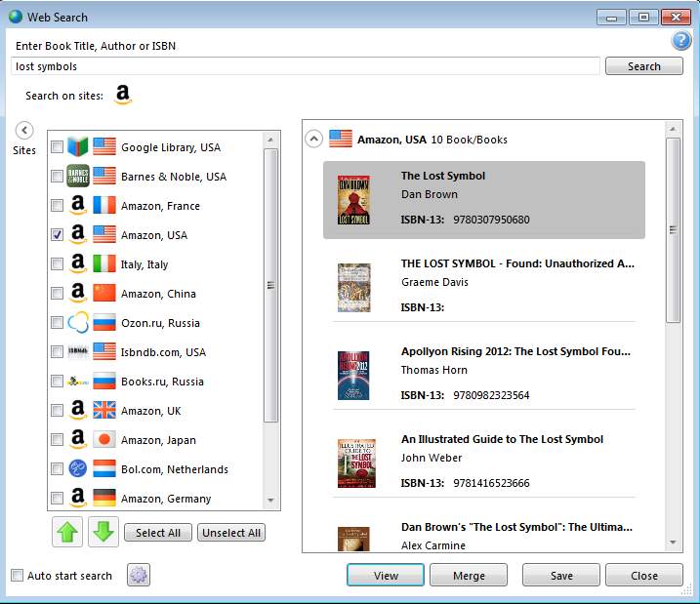Toggle the Auto start search checkbox

pyautogui.click(x=17, y=576)
